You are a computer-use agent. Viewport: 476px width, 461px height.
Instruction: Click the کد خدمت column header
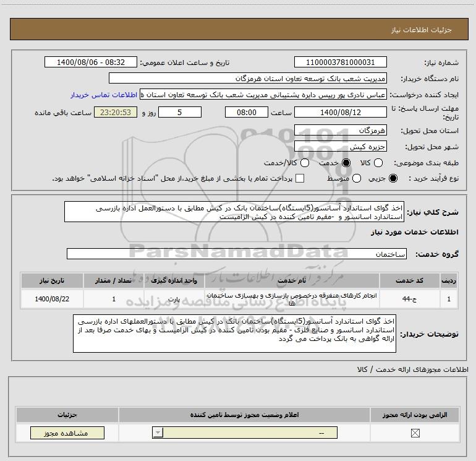coord(409,280)
